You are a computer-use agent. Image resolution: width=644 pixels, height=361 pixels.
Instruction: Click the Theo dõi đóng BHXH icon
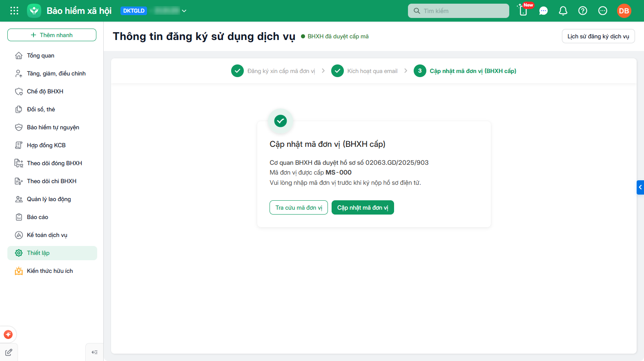(19, 163)
